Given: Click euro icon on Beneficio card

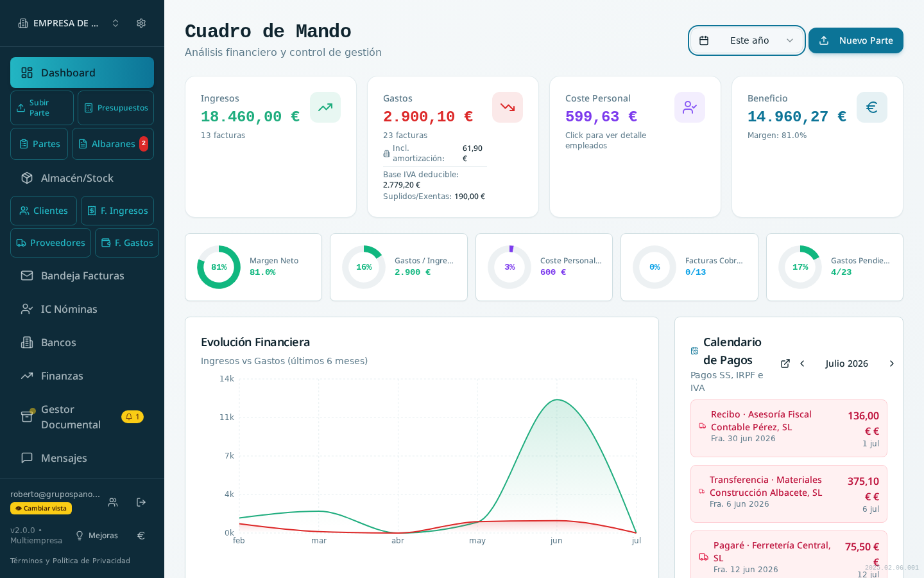Looking at the screenshot, I should point(872,107).
